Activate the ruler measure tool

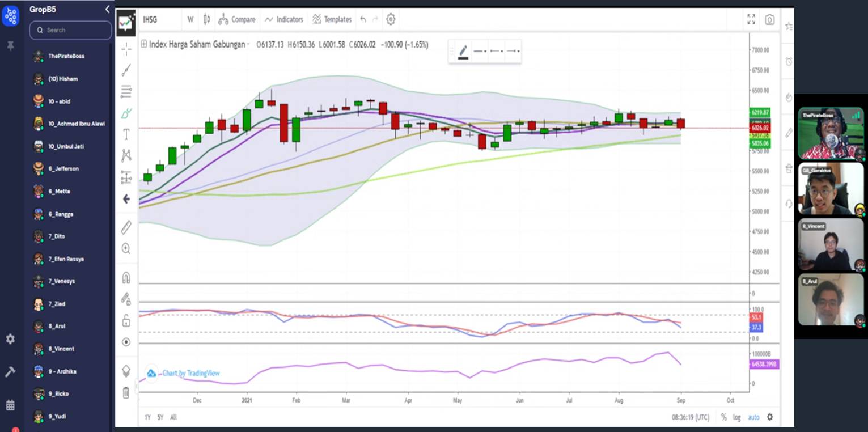(x=126, y=227)
